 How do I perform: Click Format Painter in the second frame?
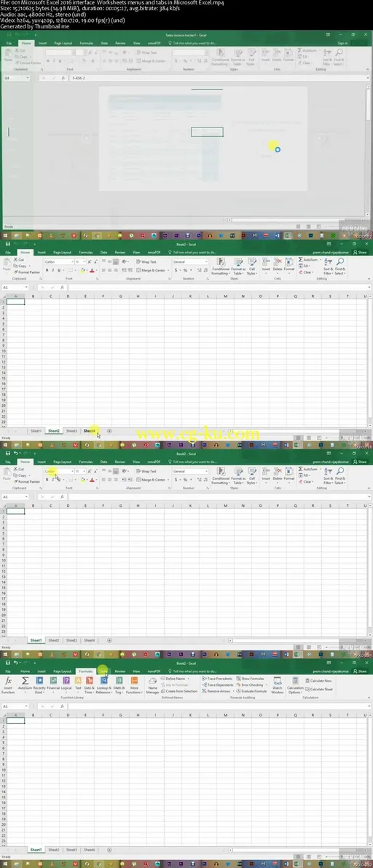pos(27,272)
